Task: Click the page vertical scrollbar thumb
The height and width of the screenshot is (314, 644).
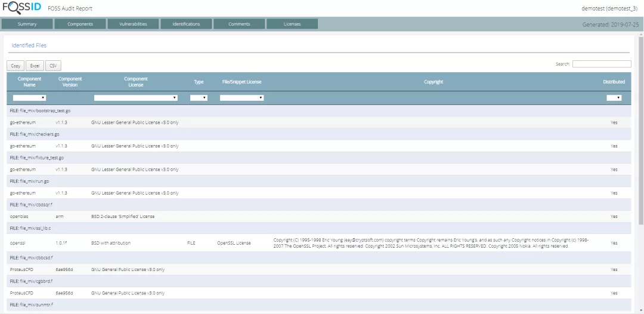Action: (640, 130)
